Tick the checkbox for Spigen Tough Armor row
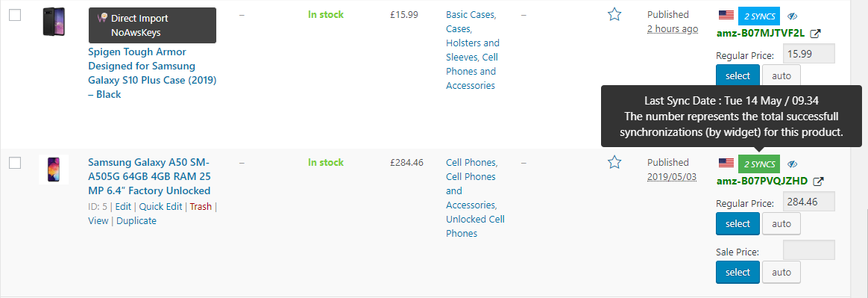Image resolution: width=868 pixels, height=298 pixels. tap(15, 15)
